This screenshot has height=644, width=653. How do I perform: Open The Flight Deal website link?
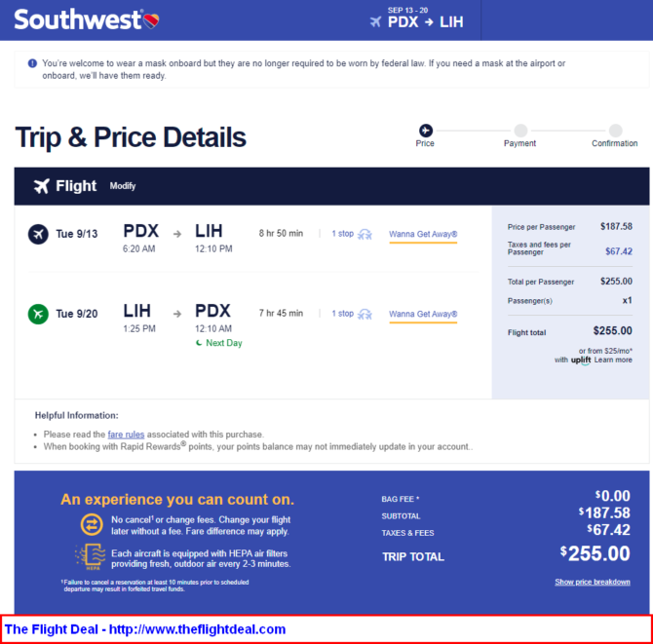click(x=145, y=629)
